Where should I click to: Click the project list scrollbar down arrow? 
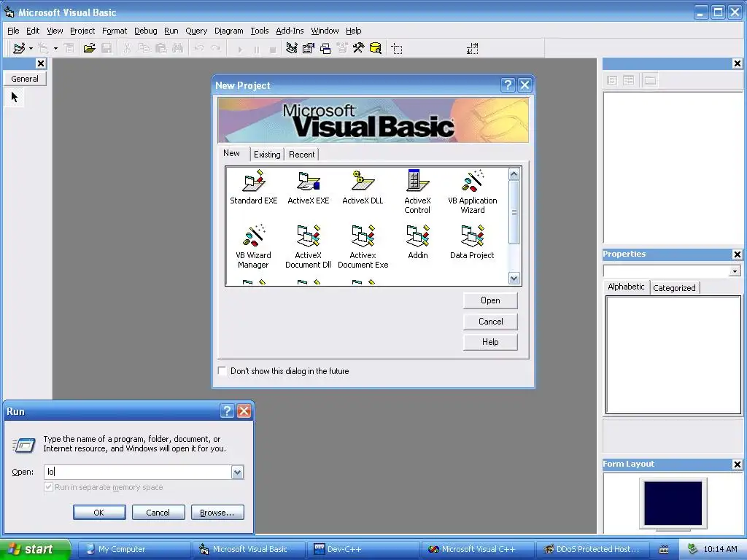(x=514, y=279)
